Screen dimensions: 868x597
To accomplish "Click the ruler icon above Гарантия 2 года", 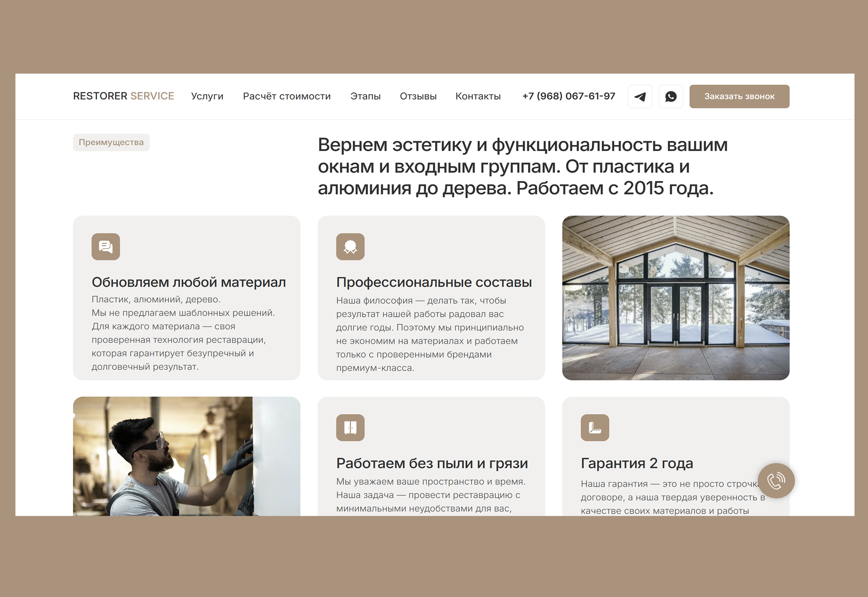I will (595, 428).
